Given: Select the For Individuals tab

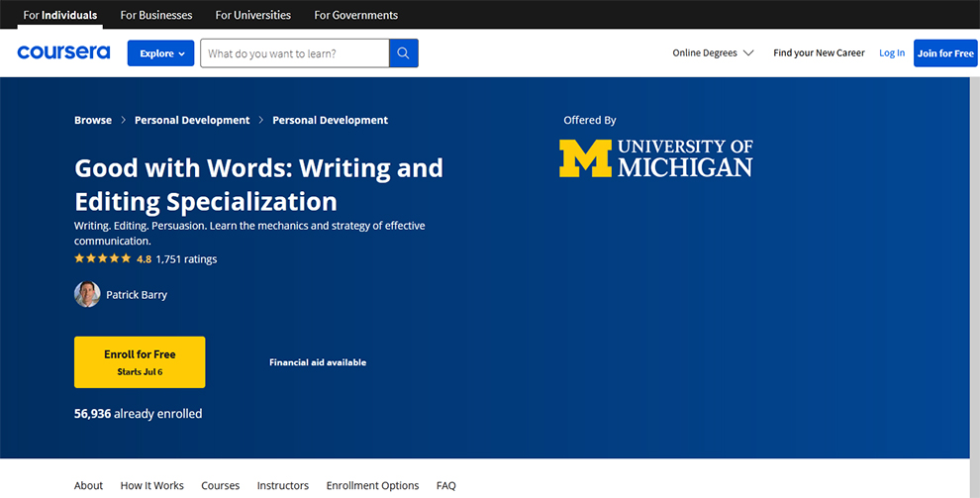Looking at the screenshot, I should [x=60, y=15].
